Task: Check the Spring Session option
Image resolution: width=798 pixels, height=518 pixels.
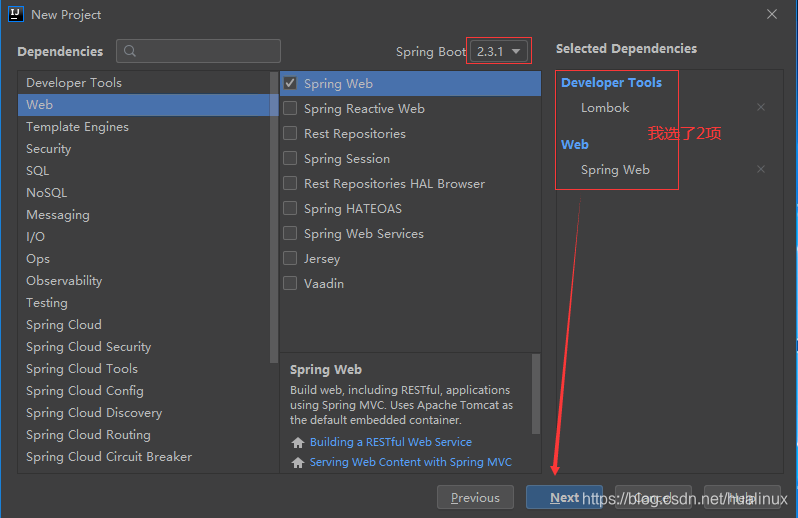Action: (290, 158)
